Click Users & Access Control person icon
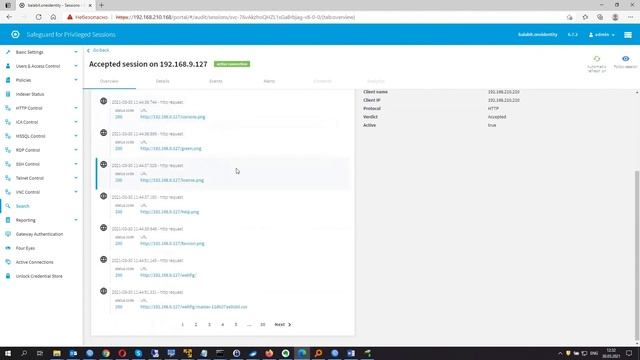The image size is (640, 360). click(x=8, y=66)
